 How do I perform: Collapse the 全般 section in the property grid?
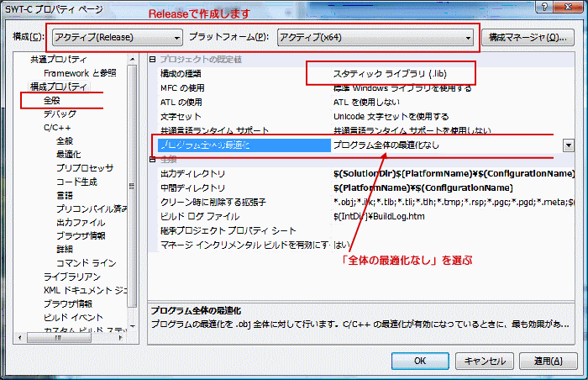153,159
